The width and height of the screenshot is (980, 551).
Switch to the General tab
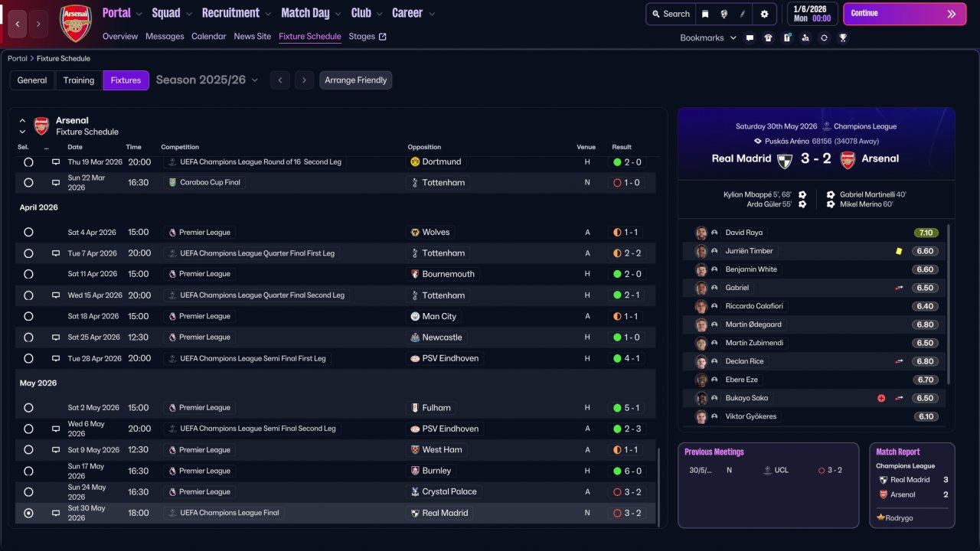tap(32, 80)
